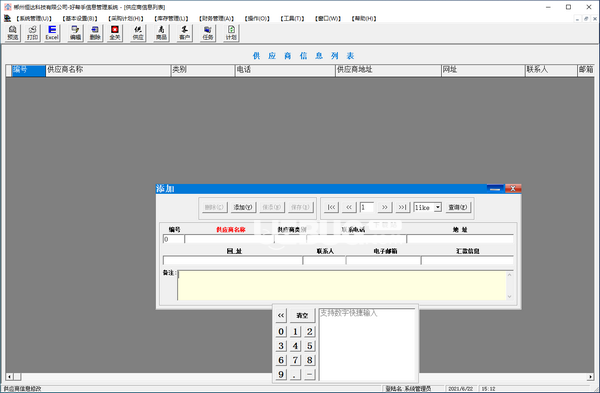The height and width of the screenshot is (393, 600).
Task: Go to next record with >> button
Action: (x=385, y=207)
